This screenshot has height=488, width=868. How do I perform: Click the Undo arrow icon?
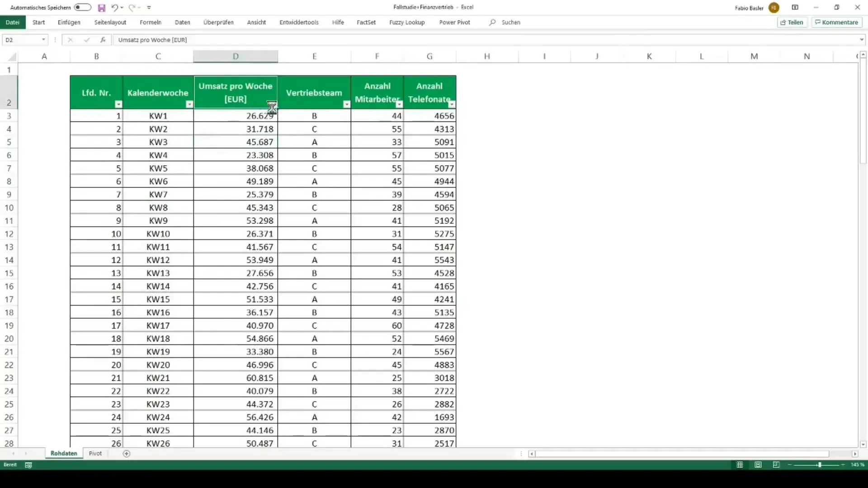(115, 8)
